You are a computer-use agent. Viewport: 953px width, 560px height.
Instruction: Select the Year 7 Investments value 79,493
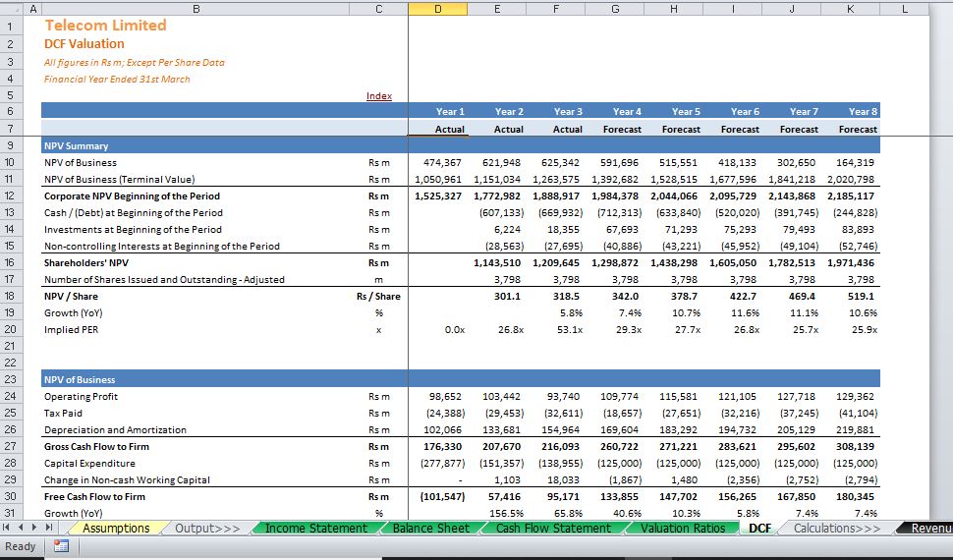pos(799,229)
